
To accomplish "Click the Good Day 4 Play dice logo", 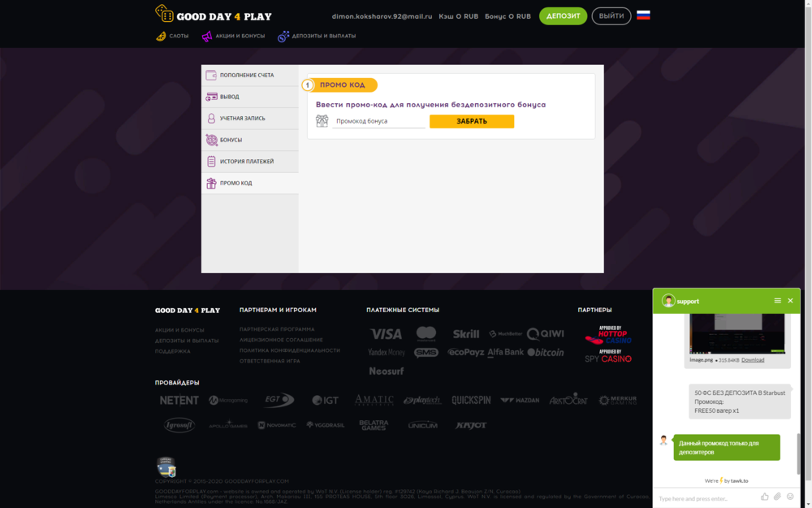I will tap(164, 14).
